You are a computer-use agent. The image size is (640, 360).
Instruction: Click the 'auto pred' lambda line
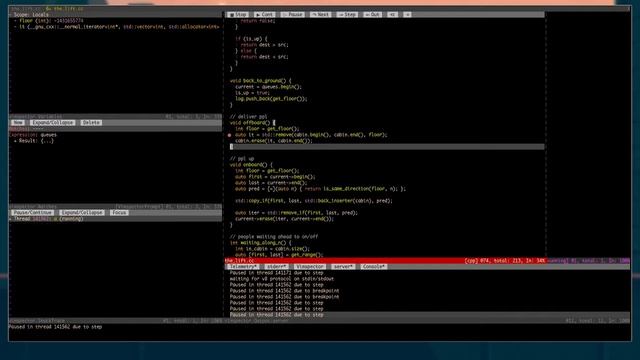coord(320,189)
